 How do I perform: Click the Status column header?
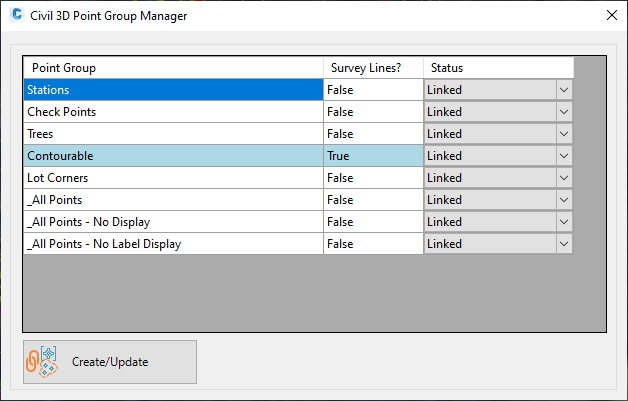click(499, 68)
